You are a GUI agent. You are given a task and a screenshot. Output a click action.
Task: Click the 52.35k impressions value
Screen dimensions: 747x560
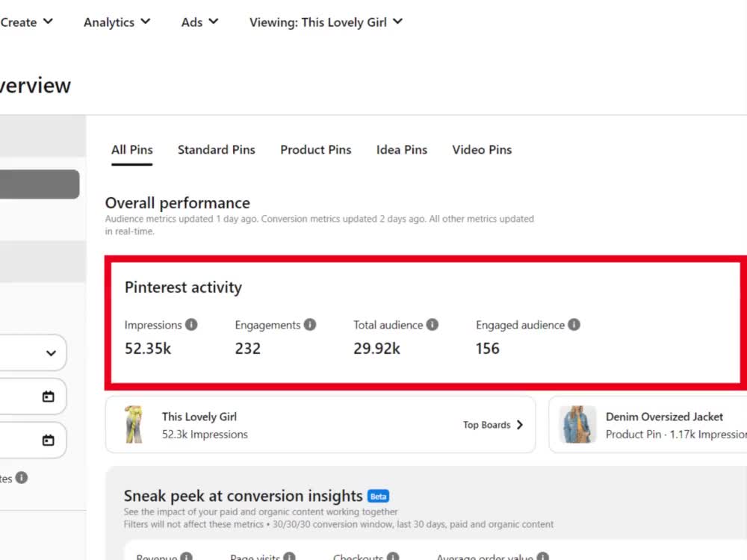pos(148,349)
